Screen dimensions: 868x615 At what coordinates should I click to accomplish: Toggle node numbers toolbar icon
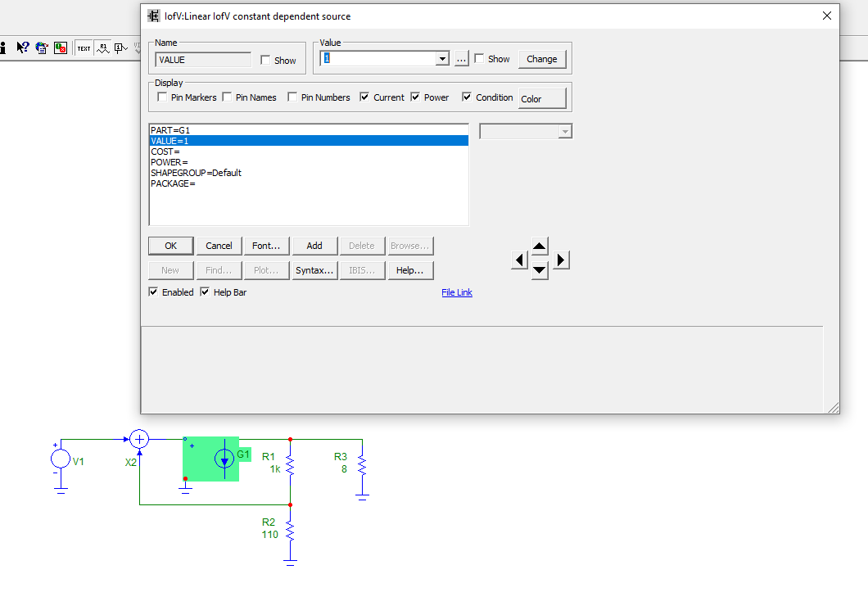click(120, 48)
